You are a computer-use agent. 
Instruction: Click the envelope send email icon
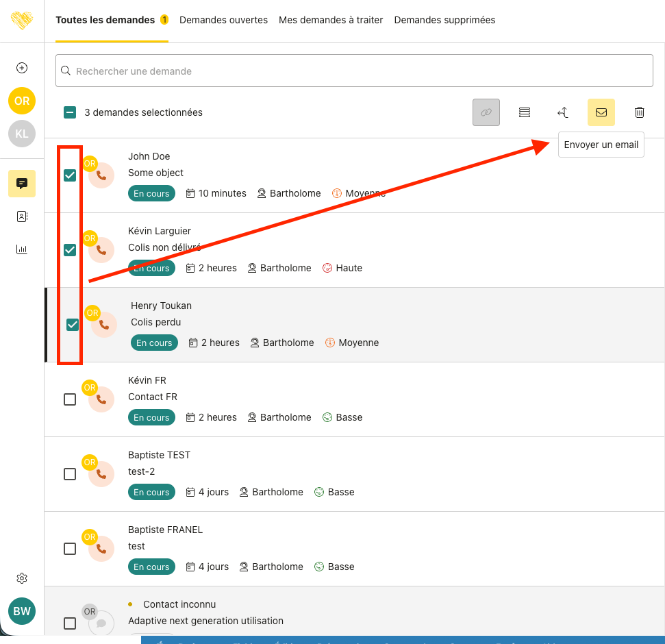click(601, 112)
